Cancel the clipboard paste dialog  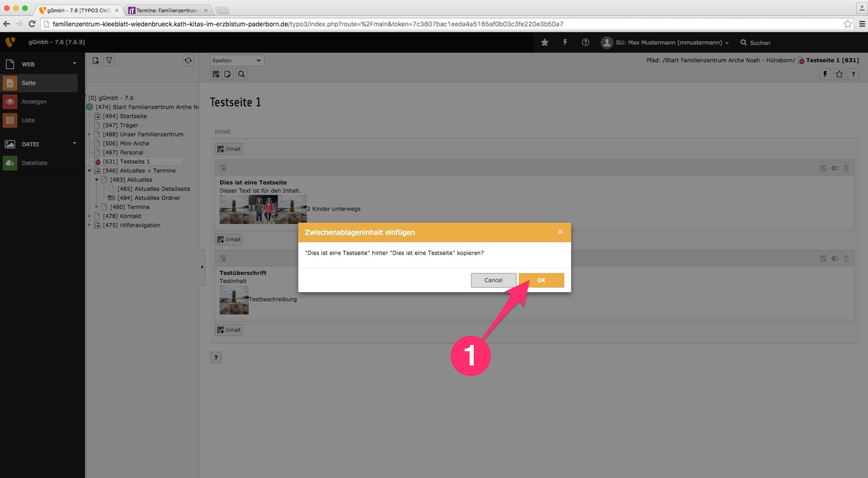[x=493, y=280]
